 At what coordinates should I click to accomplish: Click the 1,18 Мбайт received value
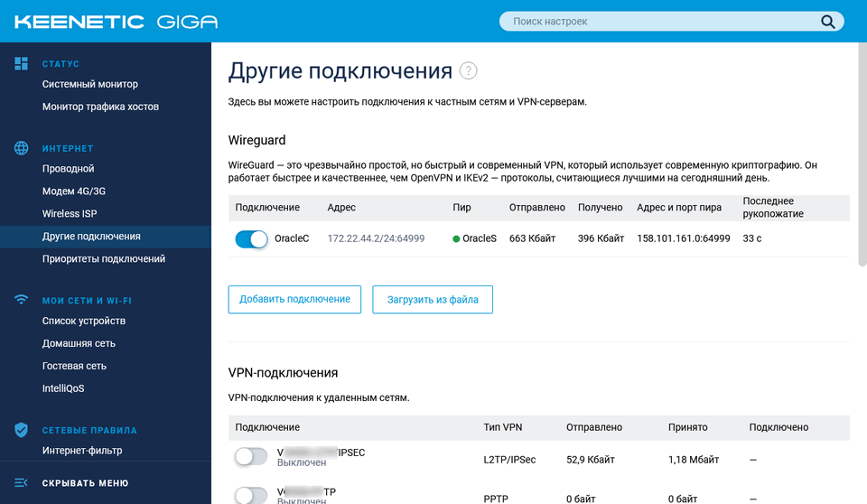pos(694,460)
